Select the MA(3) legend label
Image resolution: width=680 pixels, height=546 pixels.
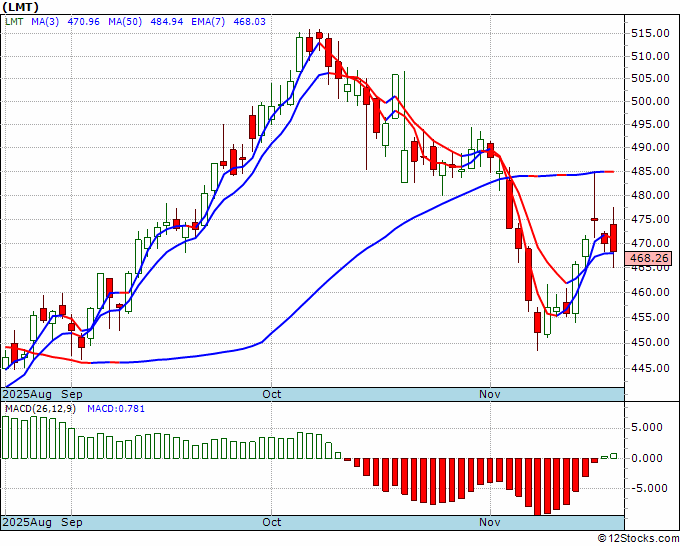pyautogui.click(x=45, y=22)
